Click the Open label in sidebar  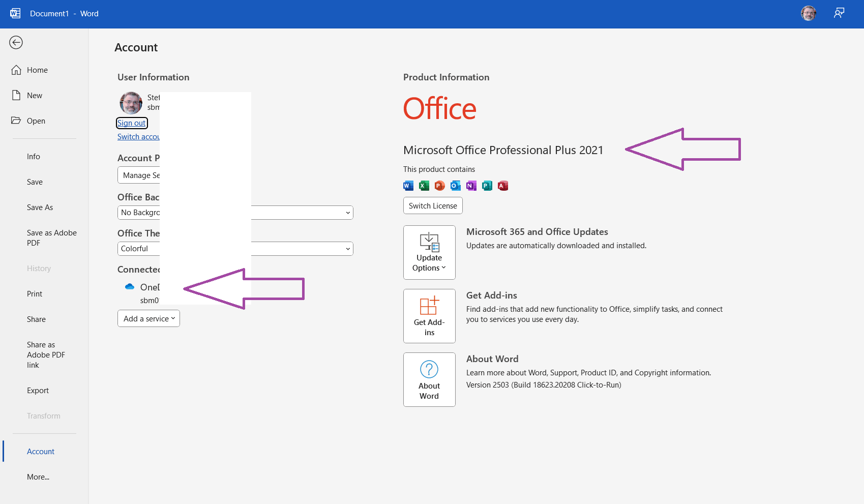[36, 121]
